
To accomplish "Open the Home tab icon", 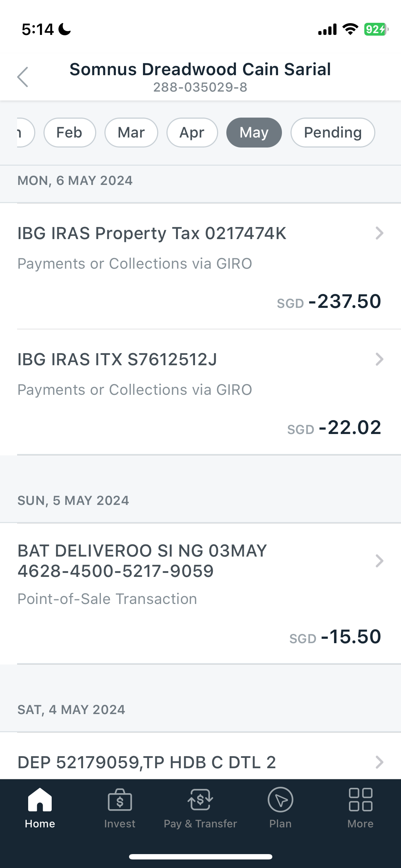I will coord(40,800).
